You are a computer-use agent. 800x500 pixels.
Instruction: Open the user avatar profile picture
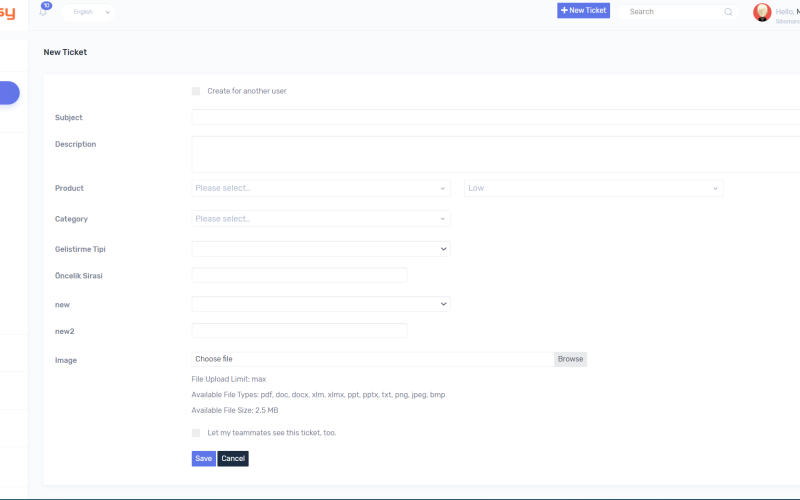coord(762,12)
